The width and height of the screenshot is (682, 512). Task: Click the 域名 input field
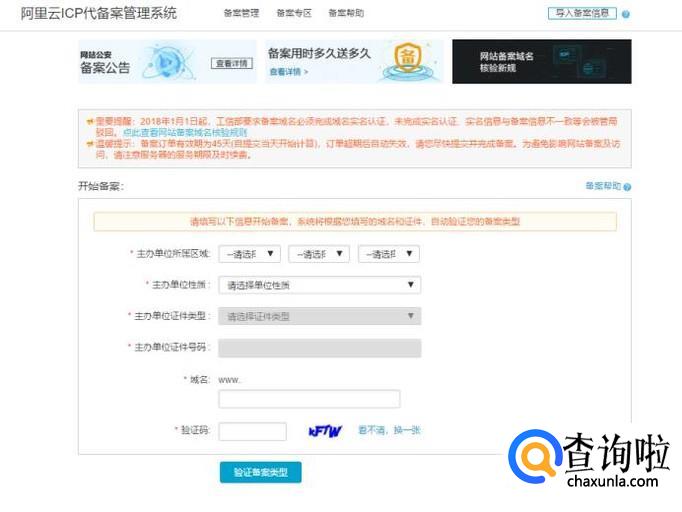309,399
